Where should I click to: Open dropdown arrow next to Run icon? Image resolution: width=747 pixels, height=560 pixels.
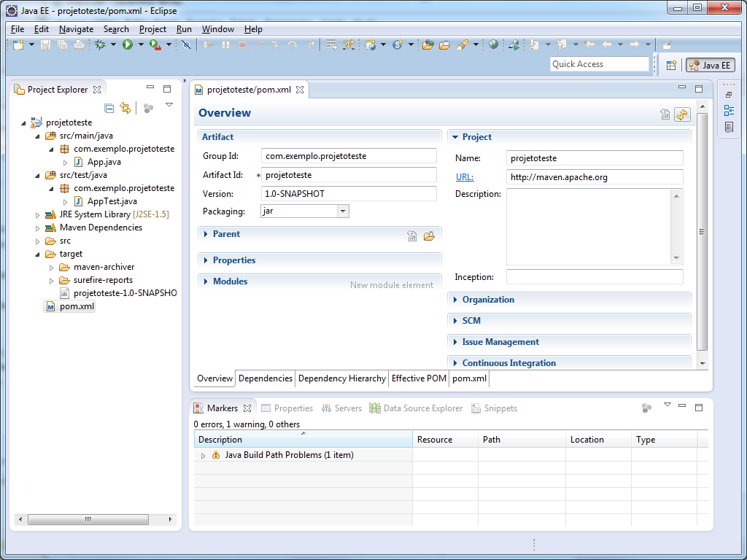(x=141, y=44)
